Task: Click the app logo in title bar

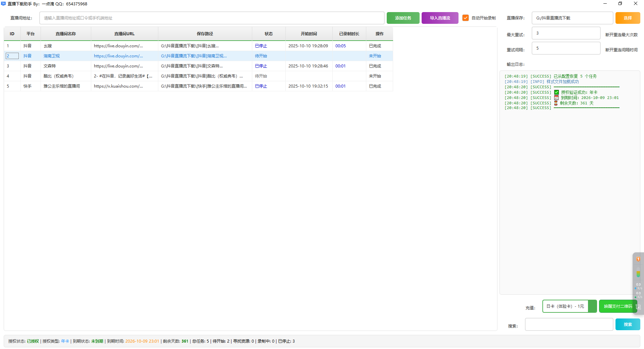Action: point(3,4)
